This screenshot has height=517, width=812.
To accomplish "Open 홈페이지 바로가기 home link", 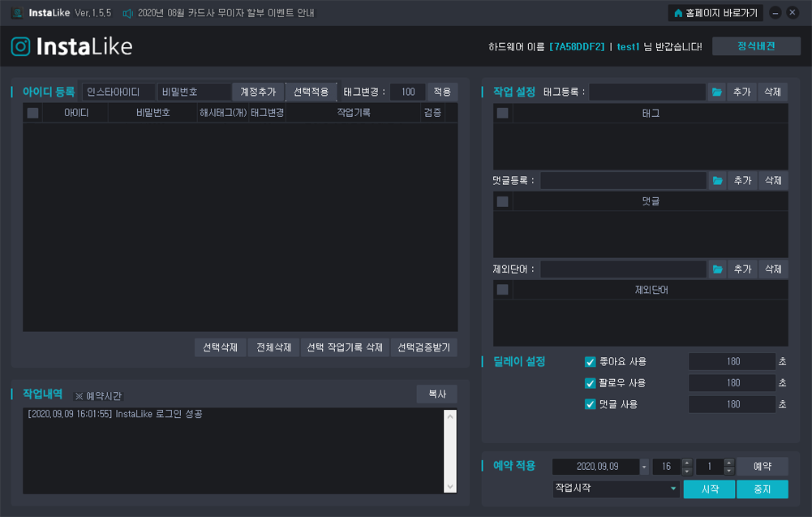I will coord(715,13).
